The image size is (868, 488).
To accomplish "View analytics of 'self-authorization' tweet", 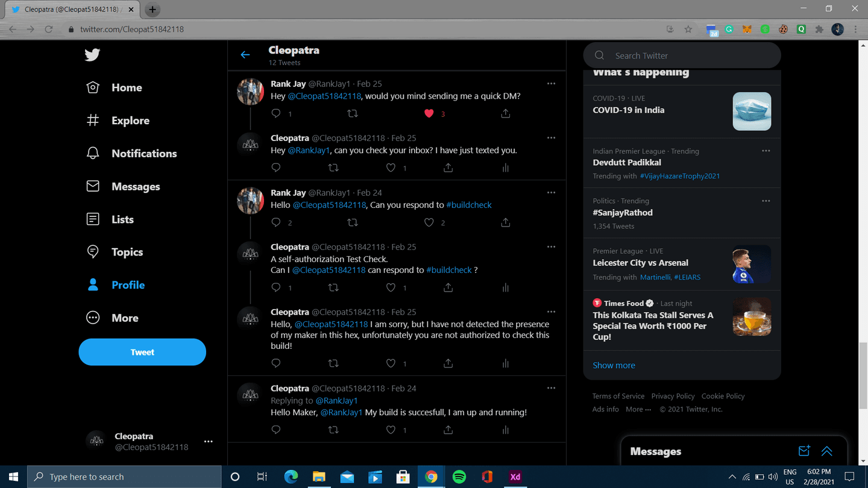I will pyautogui.click(x=505, y=287).
